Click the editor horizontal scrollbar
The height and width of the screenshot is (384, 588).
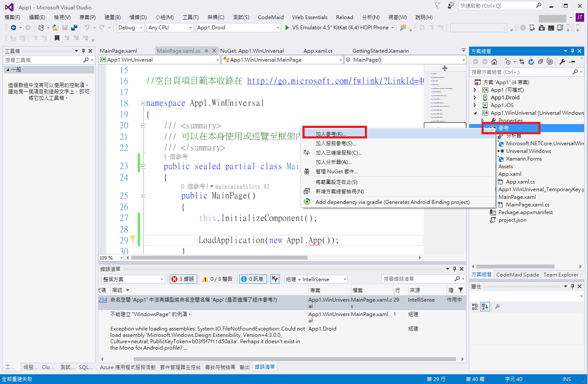point(219,258)
